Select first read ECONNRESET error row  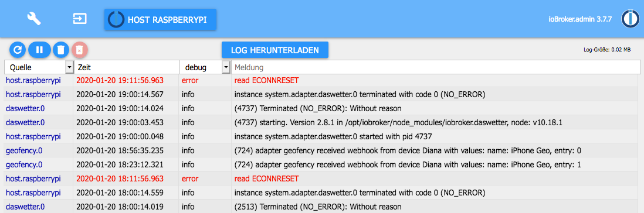coord(322,81)
